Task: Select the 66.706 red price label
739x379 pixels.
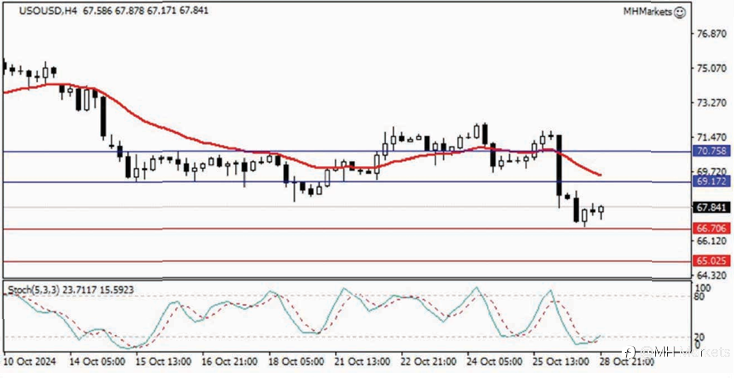Action: pos(712,229)
